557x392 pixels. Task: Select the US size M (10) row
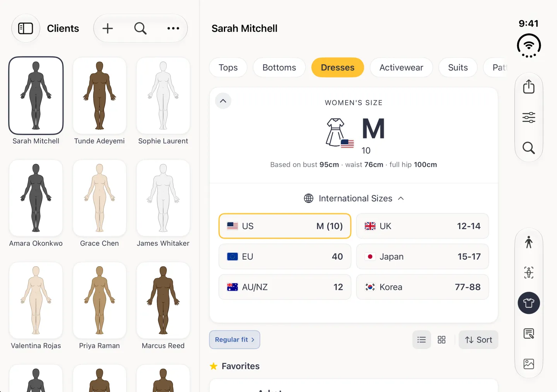pyautogui.click(x=285, y=226)
